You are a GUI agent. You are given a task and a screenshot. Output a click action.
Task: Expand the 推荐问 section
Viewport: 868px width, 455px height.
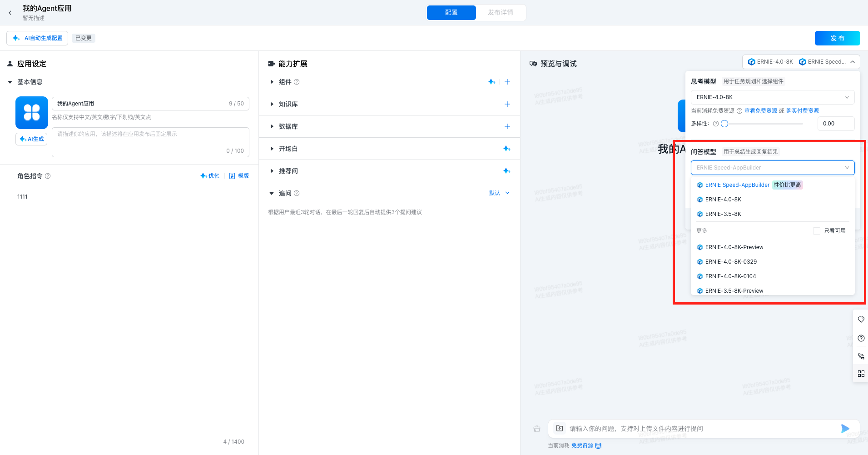272,171
